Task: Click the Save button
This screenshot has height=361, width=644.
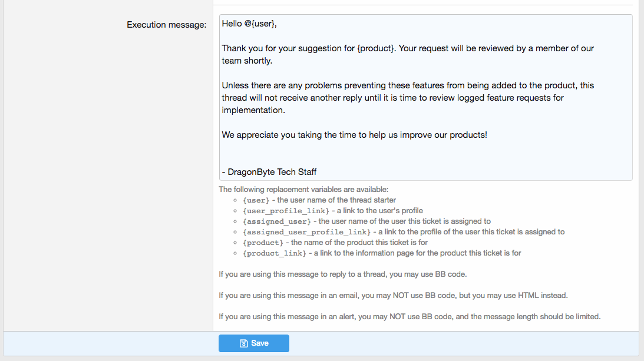Action: (x=254, y=343)
